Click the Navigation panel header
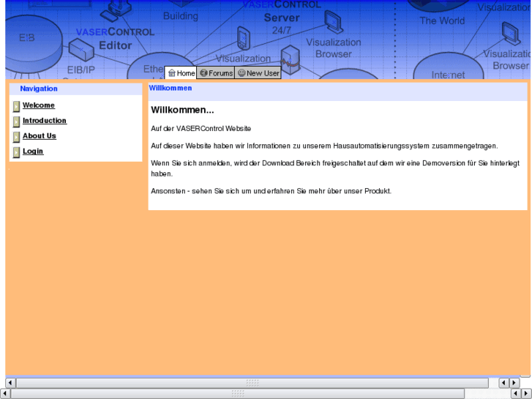The width and height of the screenshot is (532, 399). point(75,89)
